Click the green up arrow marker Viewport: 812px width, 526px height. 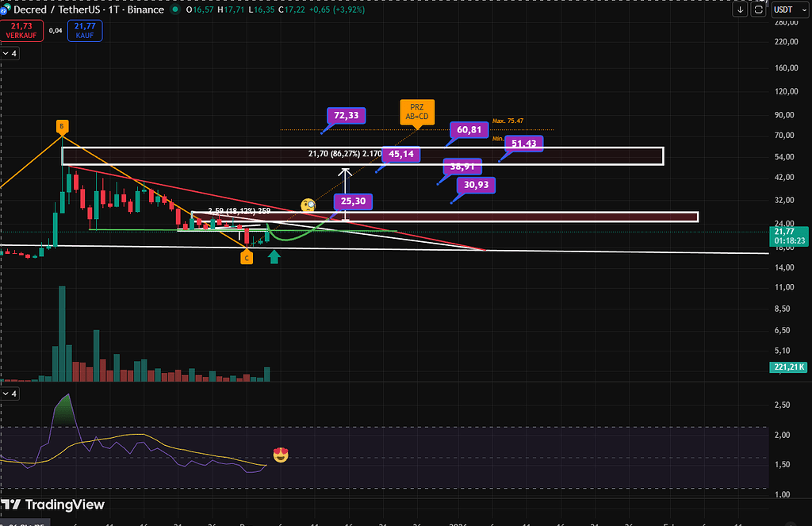tap(274, 256)
